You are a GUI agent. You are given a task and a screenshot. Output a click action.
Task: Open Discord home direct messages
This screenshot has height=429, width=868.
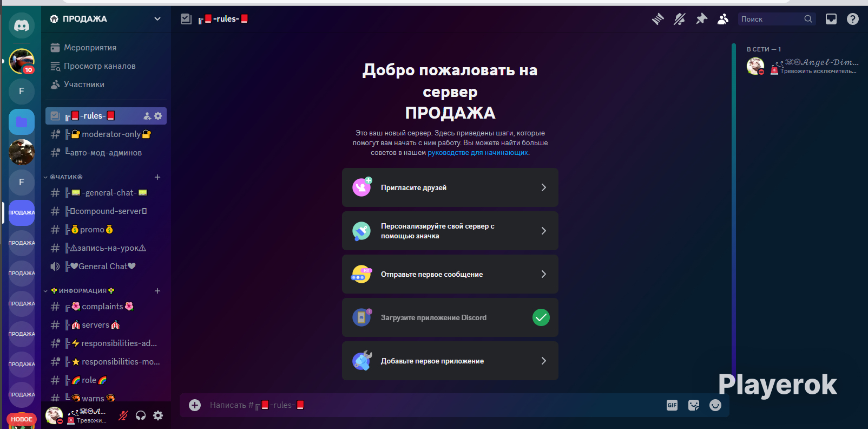coord(22,25)
